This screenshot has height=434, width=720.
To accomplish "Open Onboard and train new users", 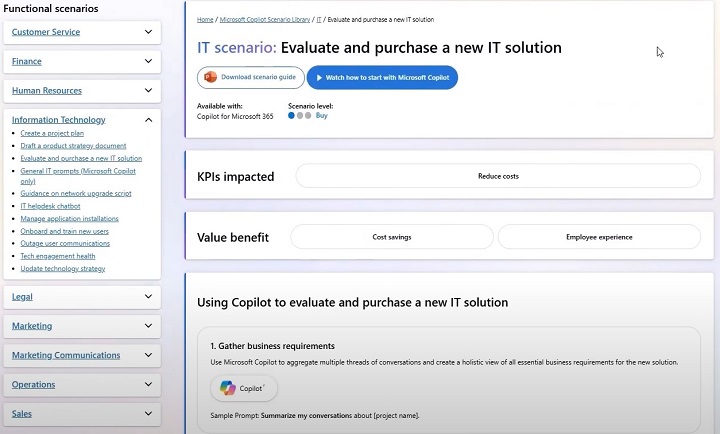I will click(x=64, y=231).
